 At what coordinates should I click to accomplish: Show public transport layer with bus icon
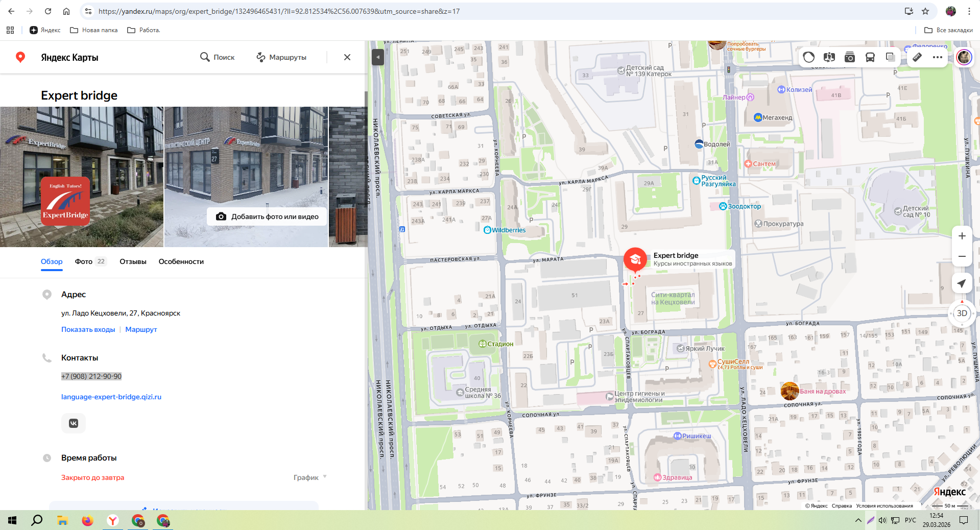coord(870,57)
